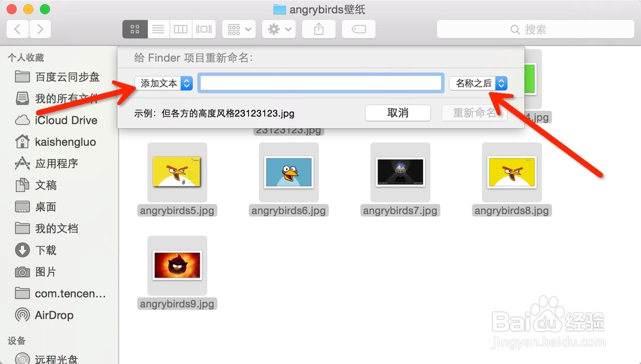Select the angrybirds8.jpg thumbnail

[512, 172]
